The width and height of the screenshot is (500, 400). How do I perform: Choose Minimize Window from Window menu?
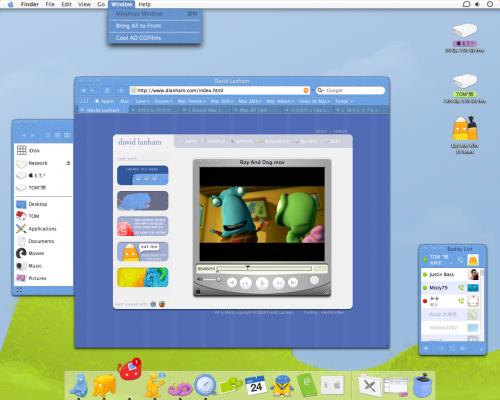coord(155,14)
